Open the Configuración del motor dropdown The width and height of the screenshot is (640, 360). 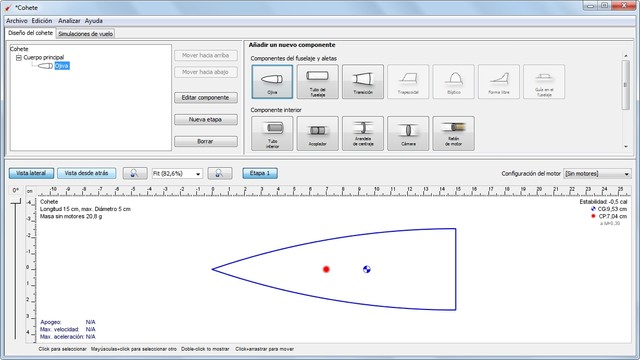click(597, 173)
